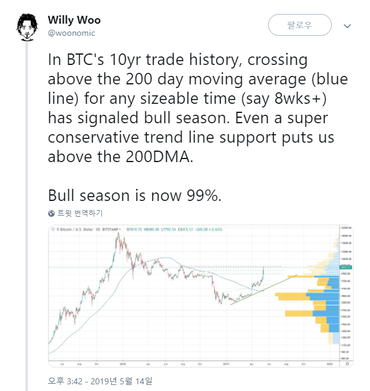Open the Willy Woo display name link
The width and height of the screenshot is (370, 391).
coord(74,20)
